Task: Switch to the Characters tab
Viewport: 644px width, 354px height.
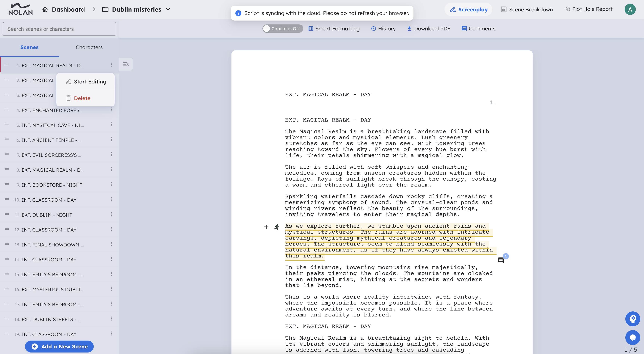Action: tap(89, 47)
